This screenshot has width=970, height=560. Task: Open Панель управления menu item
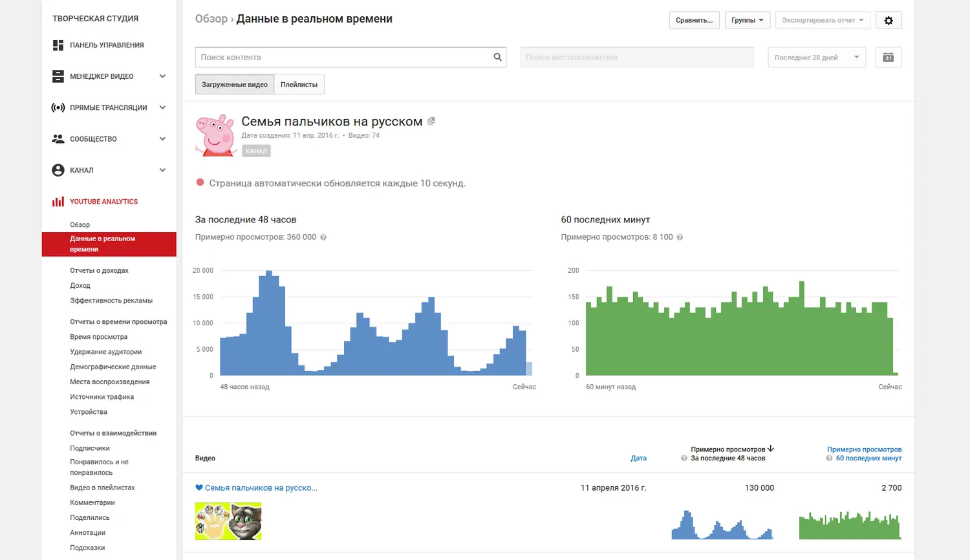[107, 45]
